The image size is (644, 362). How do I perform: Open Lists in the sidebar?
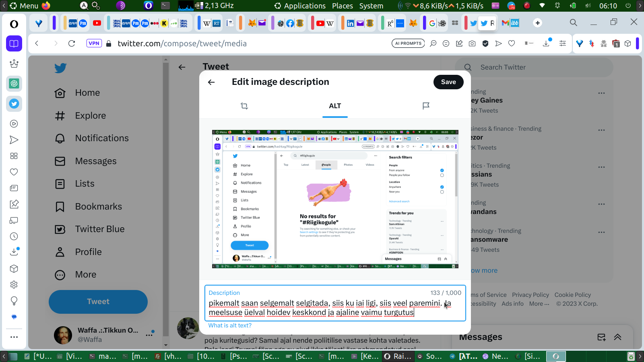[74, 184]
